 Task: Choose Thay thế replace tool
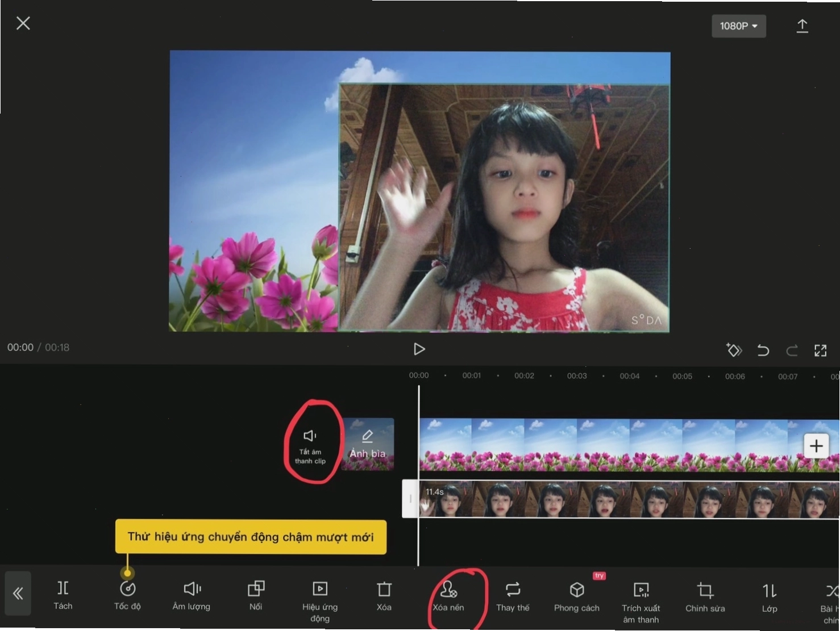513,596
